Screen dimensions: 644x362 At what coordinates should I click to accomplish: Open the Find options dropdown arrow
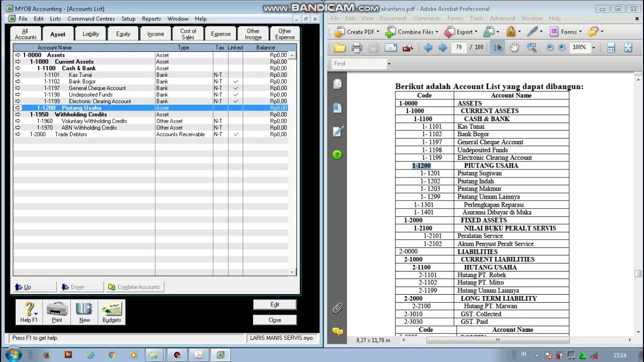pyautogui.click(x=389, y=63)
